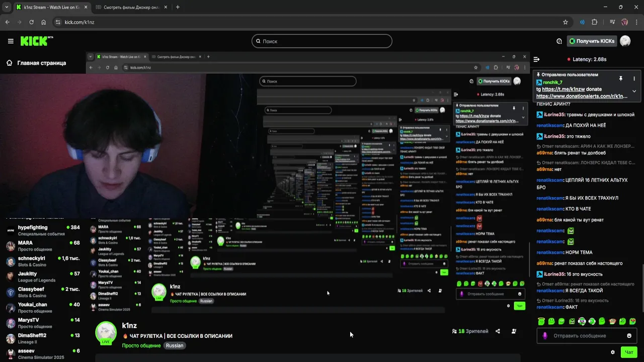Open the browser home page
Screen dimensions: 644x362
click(x=43, y=22)
